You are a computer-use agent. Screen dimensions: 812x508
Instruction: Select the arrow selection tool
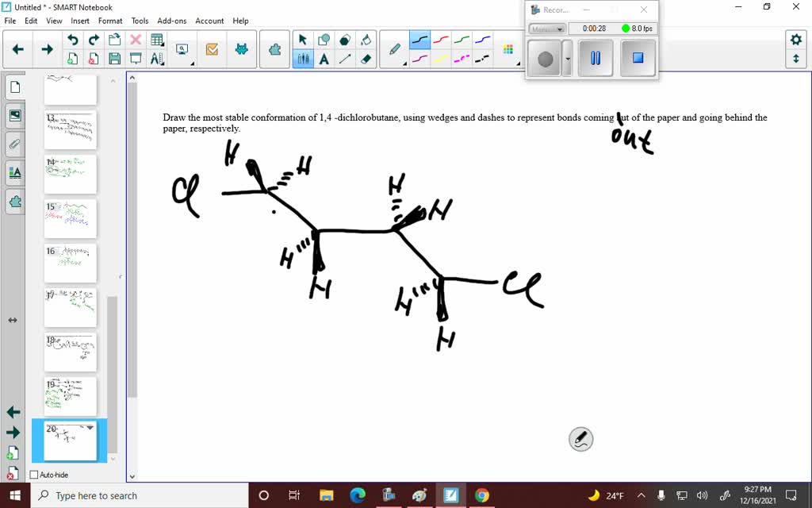pos(303,38)
